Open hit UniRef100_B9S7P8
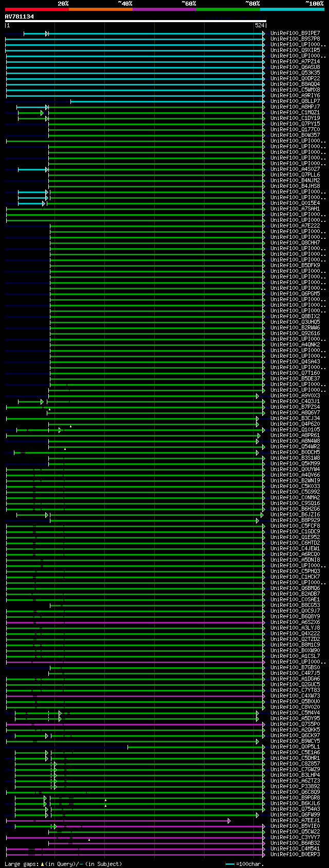The width and height of the screenshot is (329, 868). (x=295, y=39)
